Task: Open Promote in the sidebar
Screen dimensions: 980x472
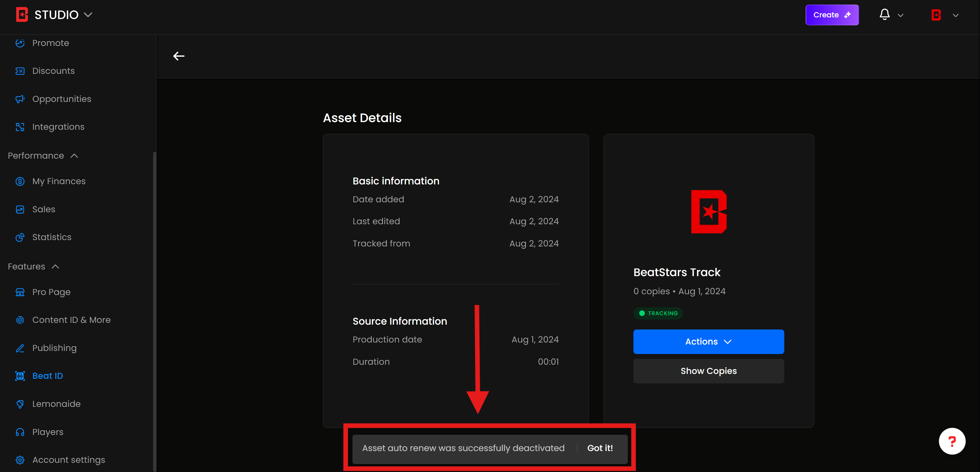Action: click(x=51, y=43)
